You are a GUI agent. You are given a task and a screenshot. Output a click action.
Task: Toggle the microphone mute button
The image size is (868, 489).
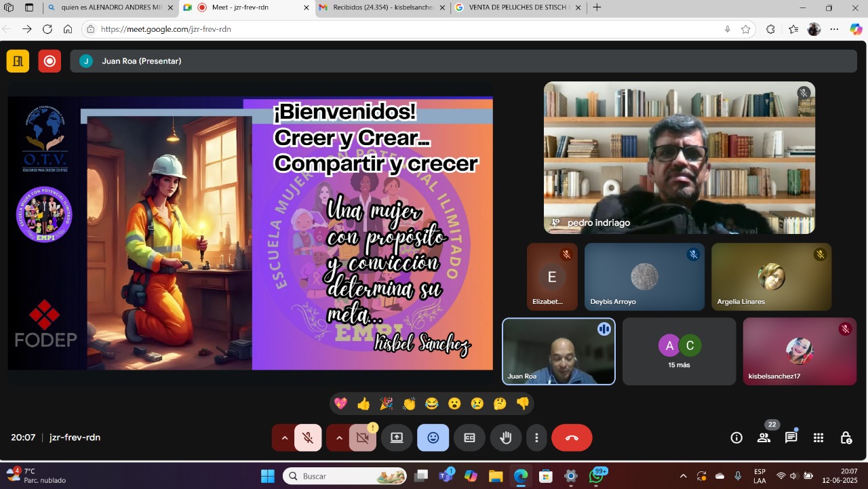tap(308, 438)
